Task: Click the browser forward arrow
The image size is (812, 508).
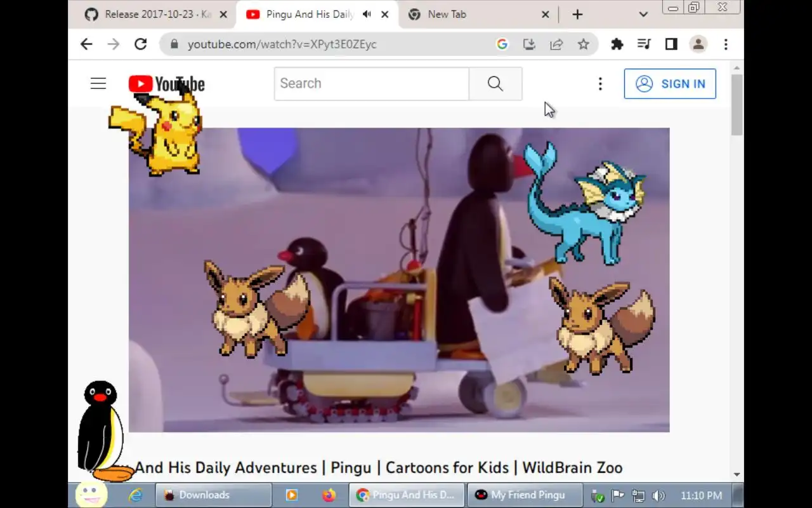Action: tap(114, 44)
